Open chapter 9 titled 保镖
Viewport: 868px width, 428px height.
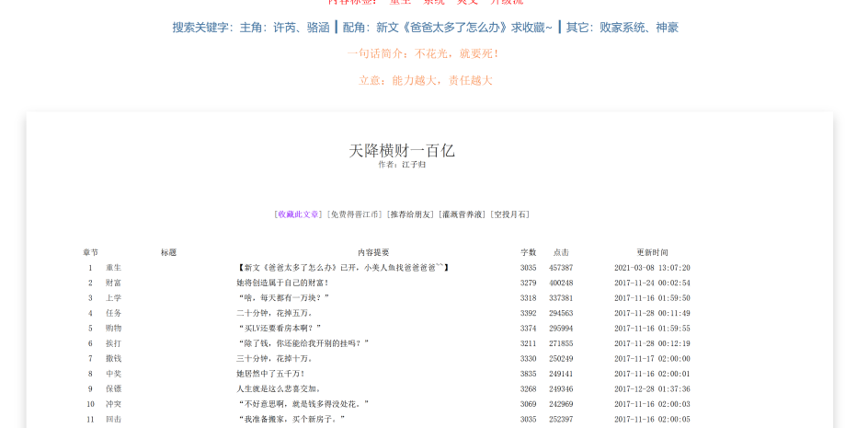pyautogui.click(x=113, y=389)
